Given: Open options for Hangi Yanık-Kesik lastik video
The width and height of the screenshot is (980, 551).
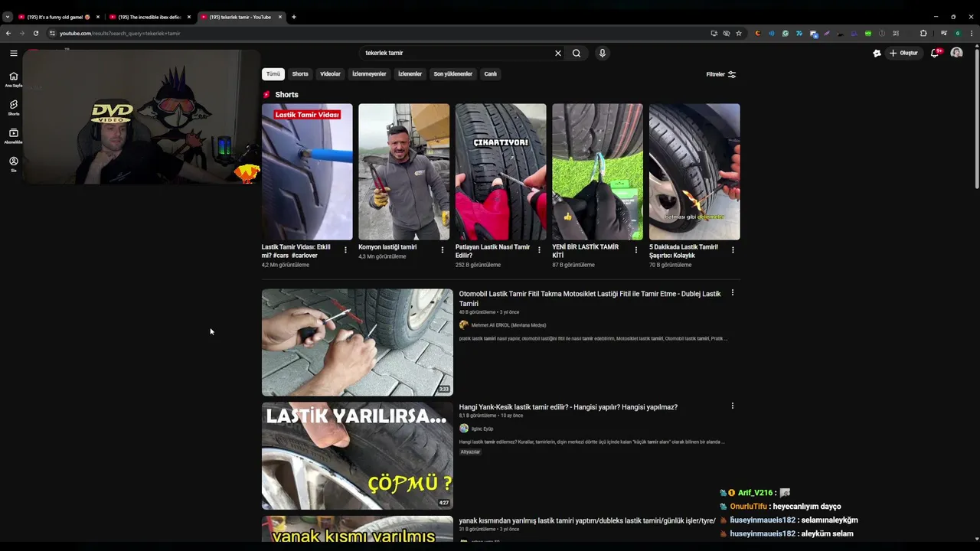Looking at the screenshot, I should click(x=733, y=406).
